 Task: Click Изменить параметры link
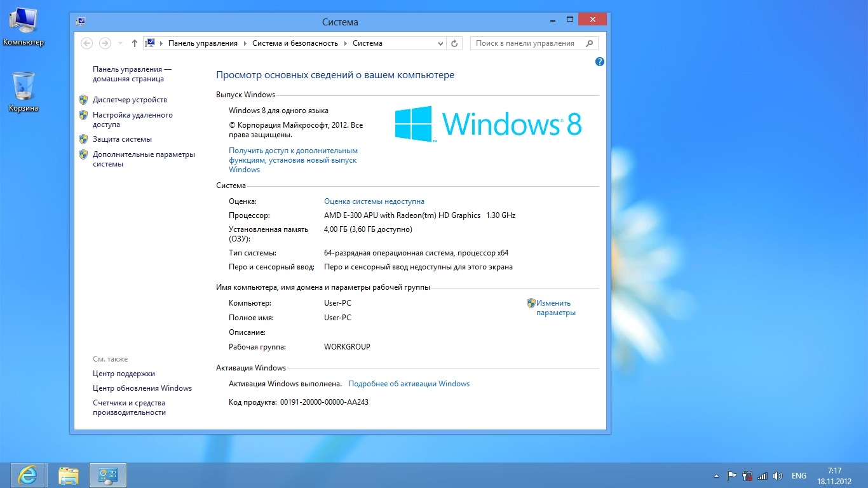(555, 308)
